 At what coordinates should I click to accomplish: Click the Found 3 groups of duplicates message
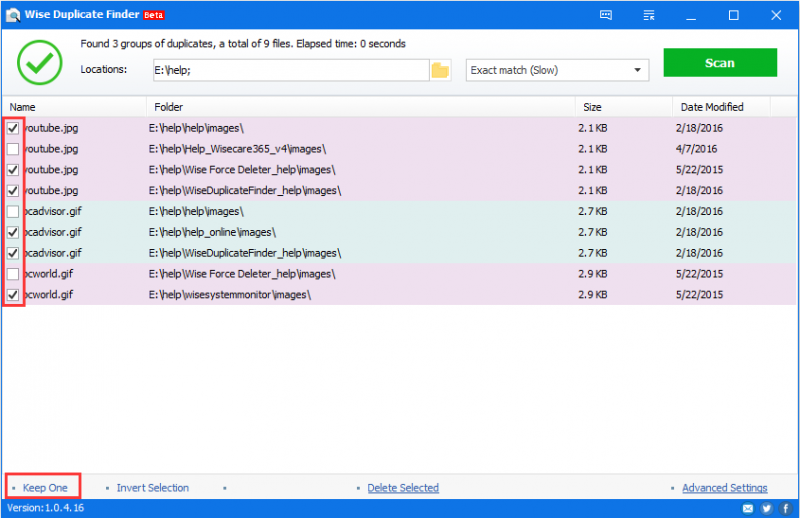coord(243,44)
